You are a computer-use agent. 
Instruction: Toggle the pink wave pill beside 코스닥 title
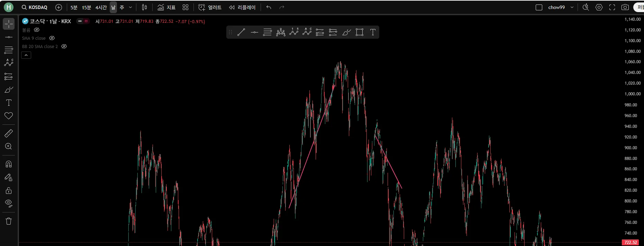pos(86,21)
